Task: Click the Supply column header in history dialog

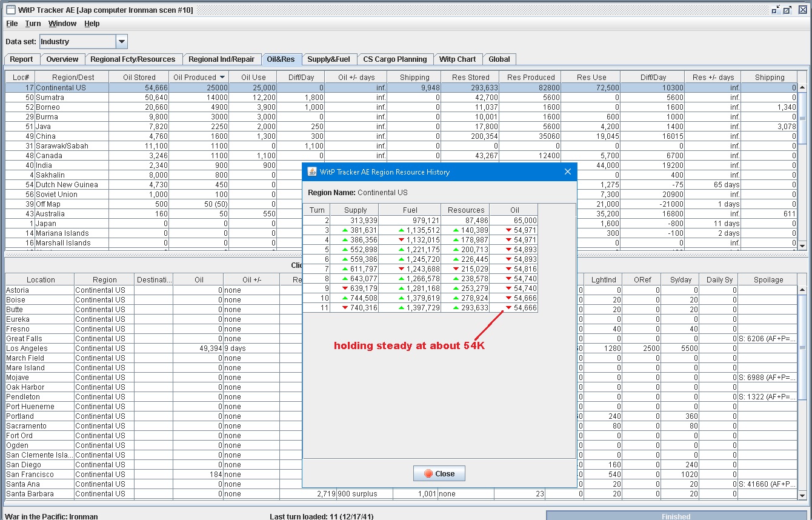Action: 355,210
